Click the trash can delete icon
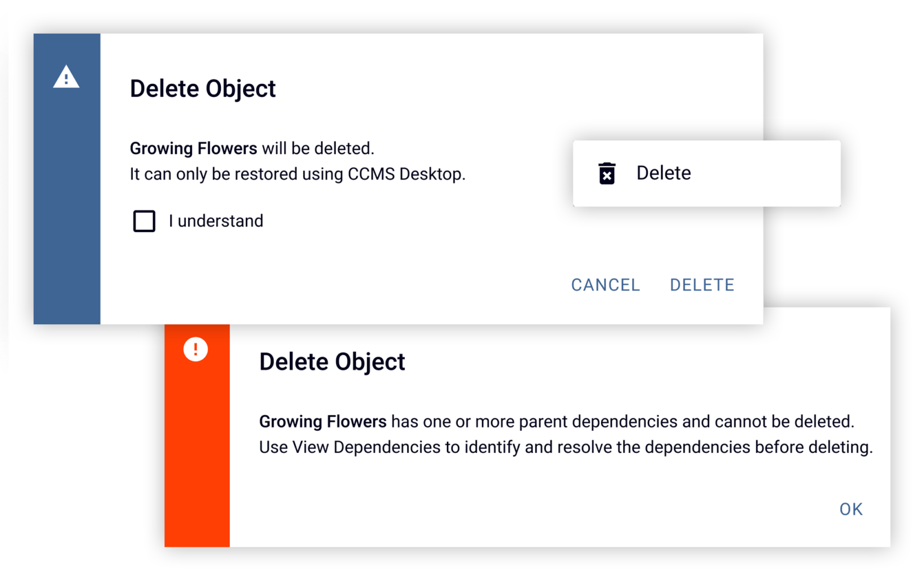Image resolution: width=924 pixels, height=583 pixels. (x=607, y=173)
